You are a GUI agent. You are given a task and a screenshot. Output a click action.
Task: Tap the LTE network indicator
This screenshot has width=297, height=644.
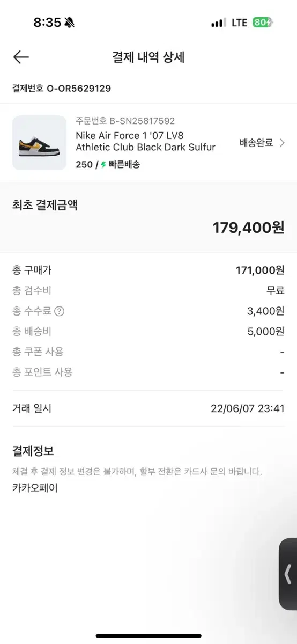point(239,23)
